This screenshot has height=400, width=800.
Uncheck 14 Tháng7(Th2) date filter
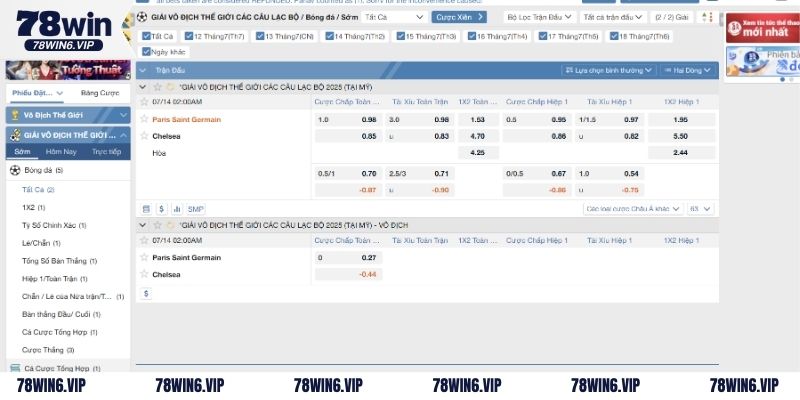330,36
